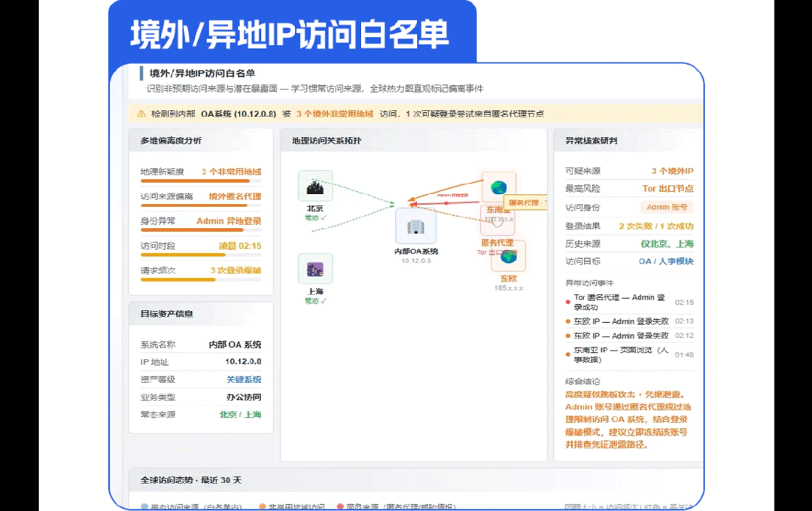The image size is (812, 511).
Task: Click the 仅北京、上海 history source value
Action: 667,244
